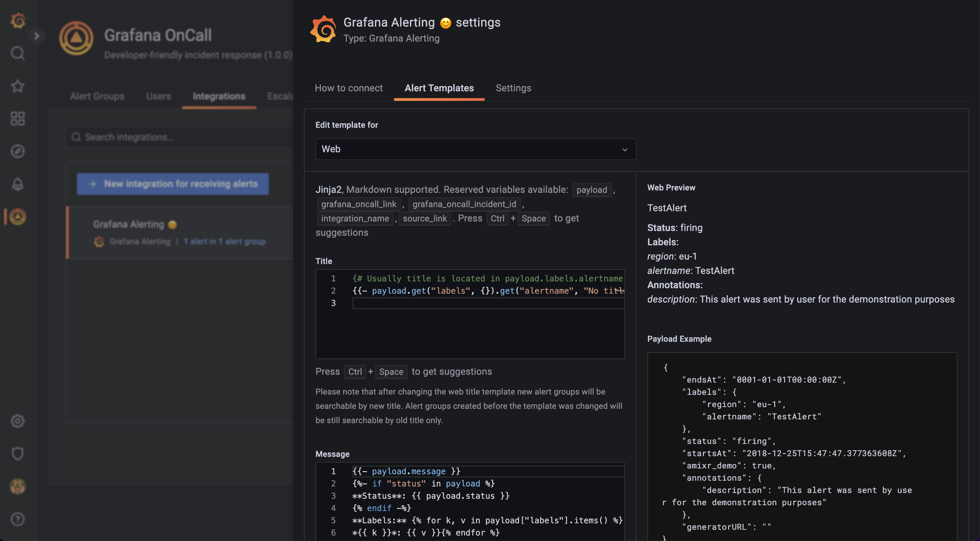Switch to the How to connect tab
Viewport: 980px width, 541px height.
click(349, 88)
